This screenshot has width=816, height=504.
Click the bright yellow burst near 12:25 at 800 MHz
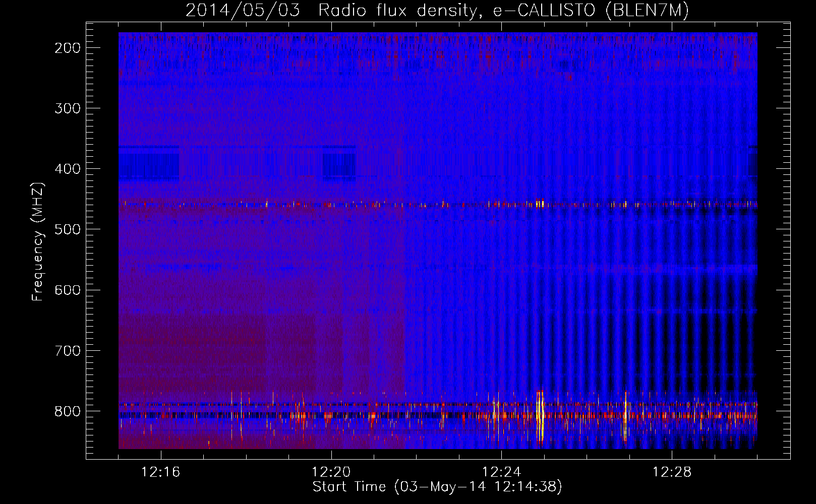point(540,417)
